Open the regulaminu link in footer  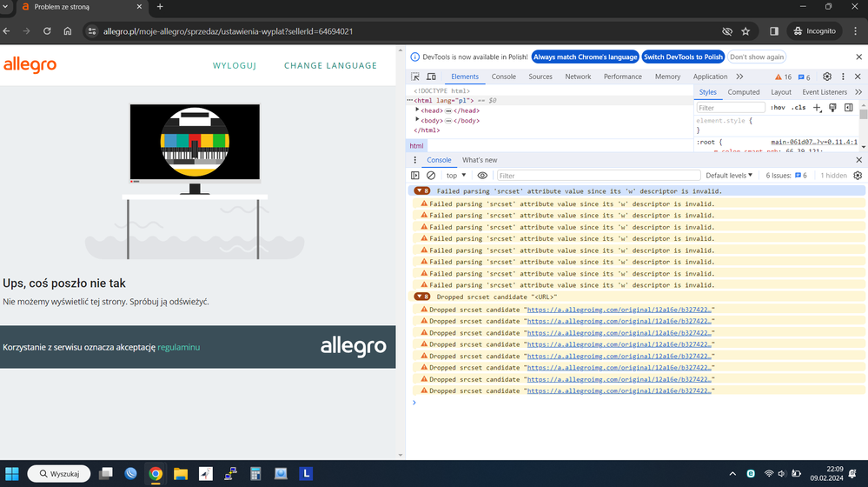point(179,347)
